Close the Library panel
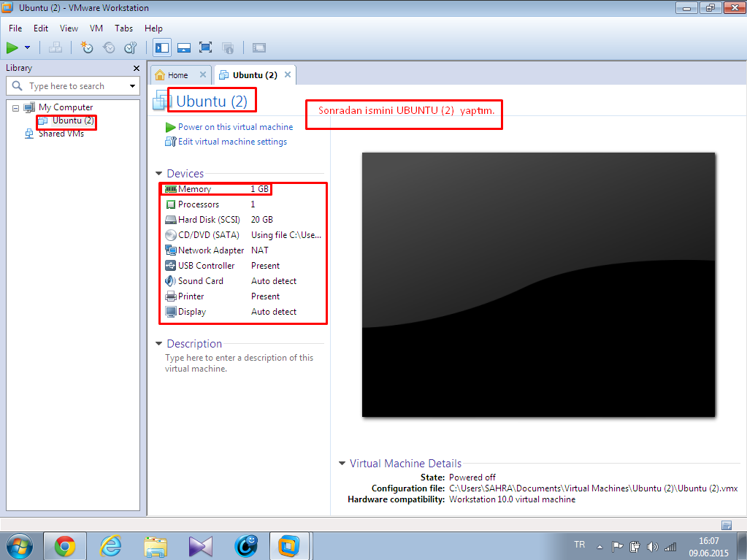747x560 pixels. pyautogui.click(x=137, y=68)
